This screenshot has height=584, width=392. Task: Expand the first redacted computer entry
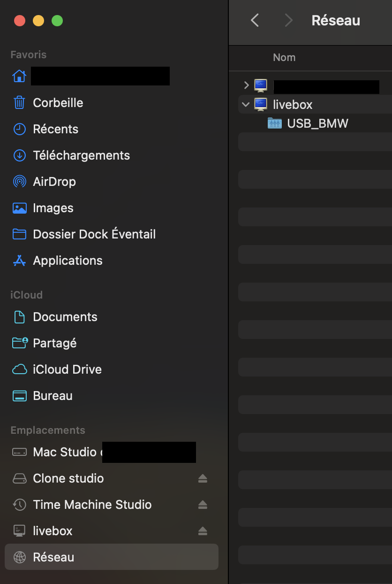click(x=246, y=85)
